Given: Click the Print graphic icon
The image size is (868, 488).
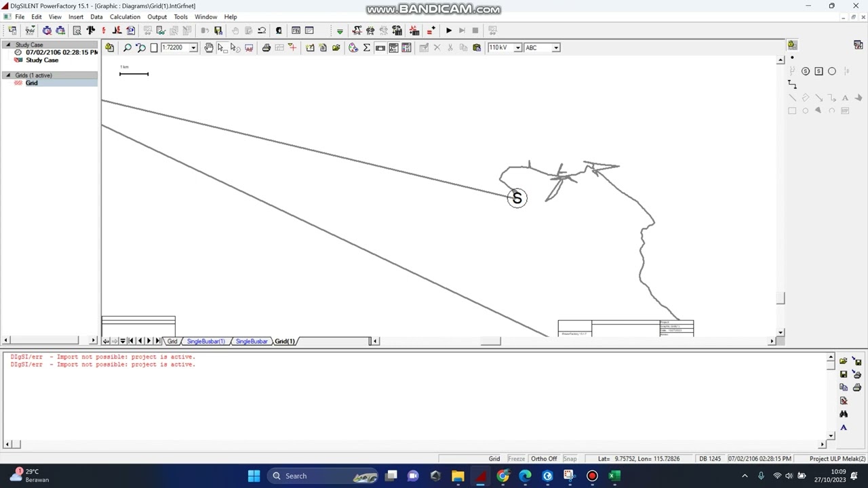Looking at the screenshot, I should point(267,47).
